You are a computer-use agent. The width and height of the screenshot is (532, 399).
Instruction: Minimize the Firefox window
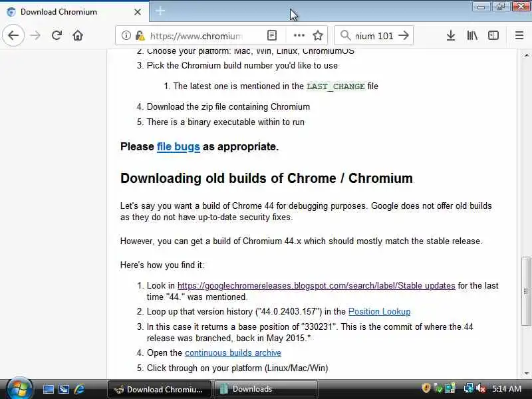[x=481, y=7]
